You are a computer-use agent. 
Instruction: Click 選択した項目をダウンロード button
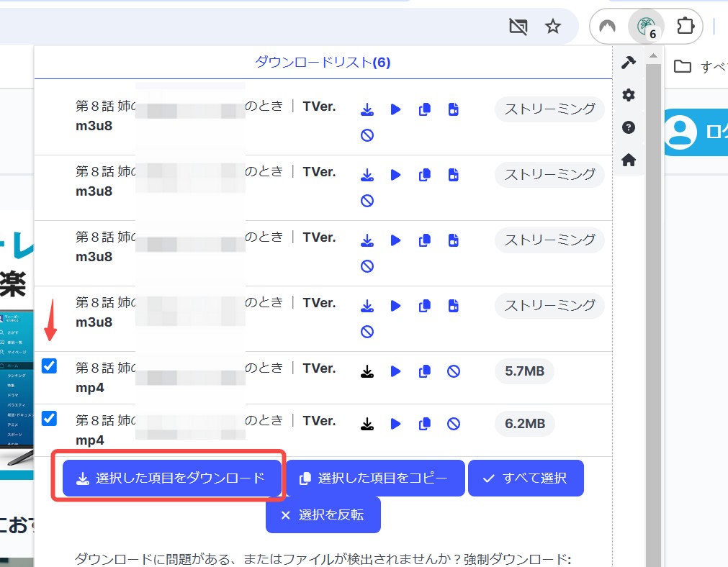click(x=172, y=478)
